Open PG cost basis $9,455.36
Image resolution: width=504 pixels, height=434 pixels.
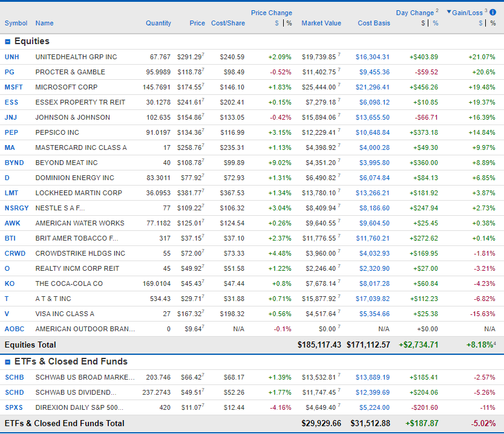374,72
